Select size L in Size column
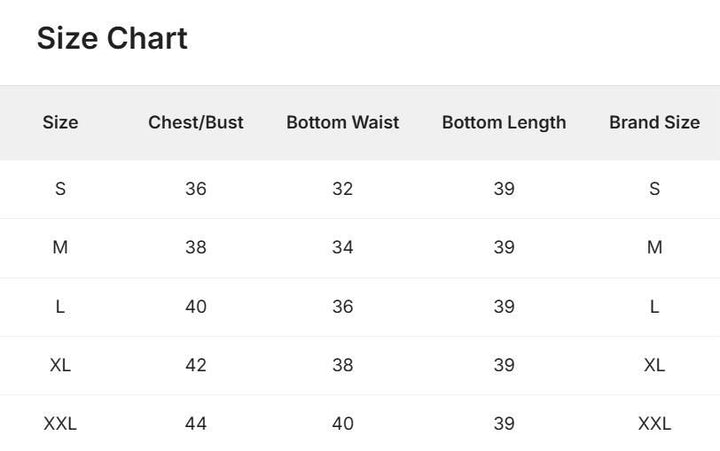720x451 pixels. pyautogui.click(x=60, y=306)
